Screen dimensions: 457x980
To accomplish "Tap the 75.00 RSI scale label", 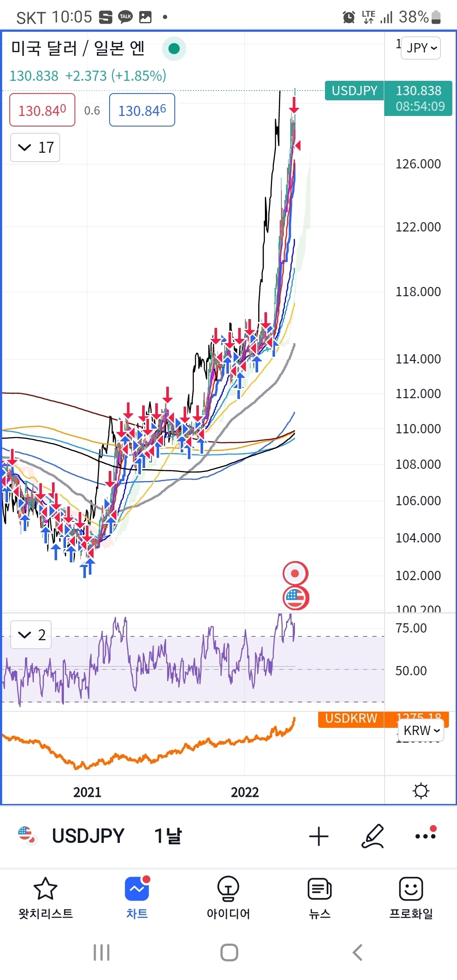I will [411, 628].
